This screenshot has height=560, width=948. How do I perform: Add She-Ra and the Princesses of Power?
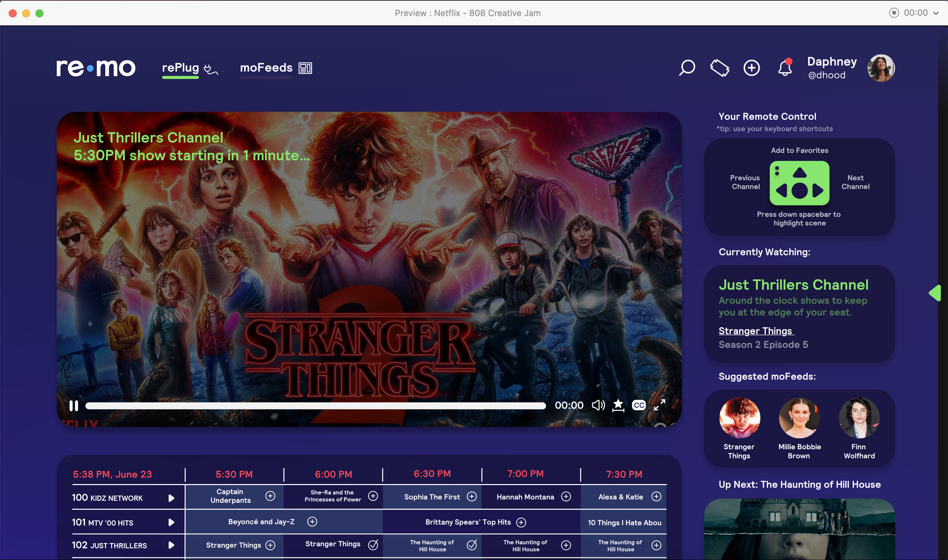pyautogui.click(x=373, y=496)
